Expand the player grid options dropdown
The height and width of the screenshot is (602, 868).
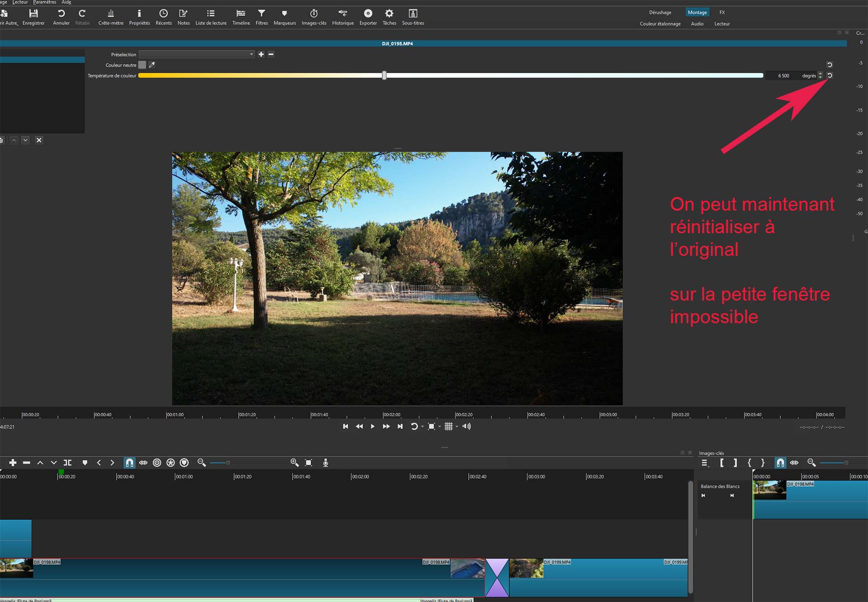point(457,427)
